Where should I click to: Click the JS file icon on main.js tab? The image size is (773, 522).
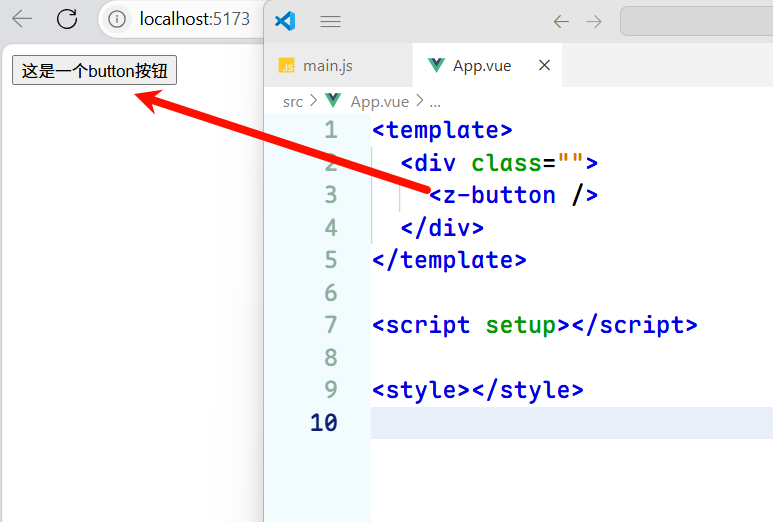click(x=286, y=66)
